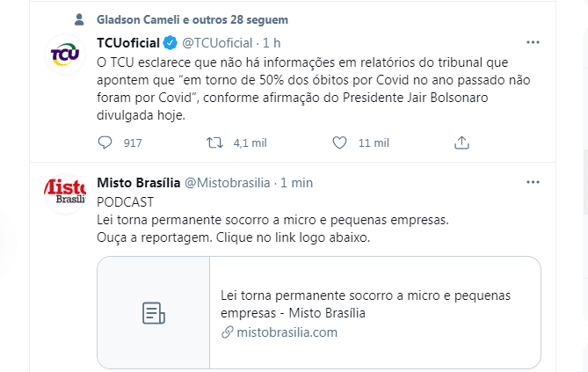Reply to the TCUoficial tweet
Screen dimensions: 588x372
pos(105,142)
